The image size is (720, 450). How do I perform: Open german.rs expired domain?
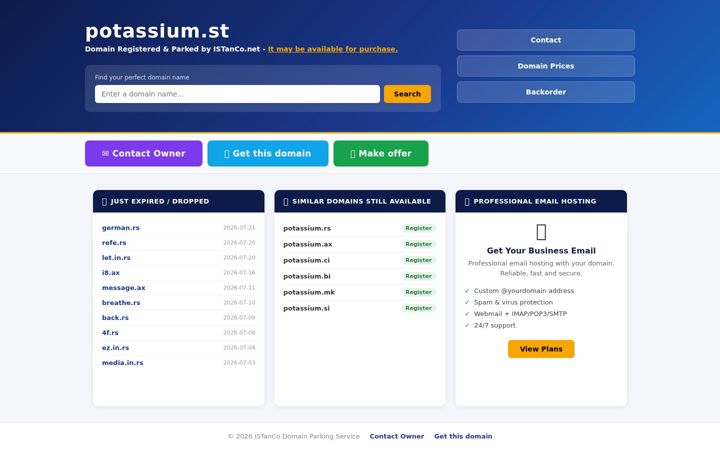point(121,228)
